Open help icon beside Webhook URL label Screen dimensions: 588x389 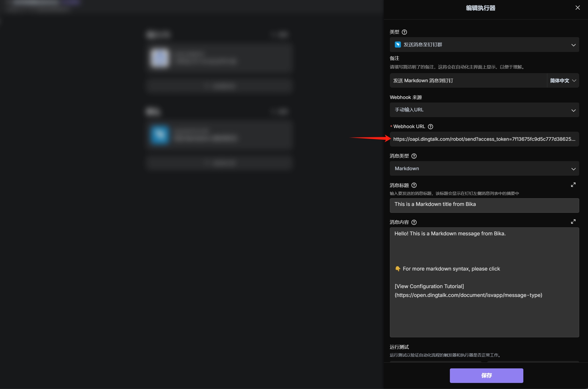click(x=430, y=126)
